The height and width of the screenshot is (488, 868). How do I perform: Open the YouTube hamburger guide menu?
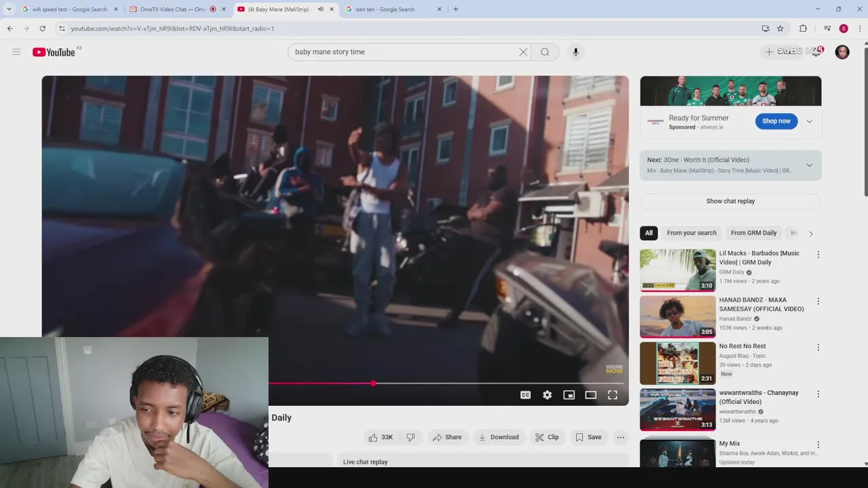[x=16, y=52]
